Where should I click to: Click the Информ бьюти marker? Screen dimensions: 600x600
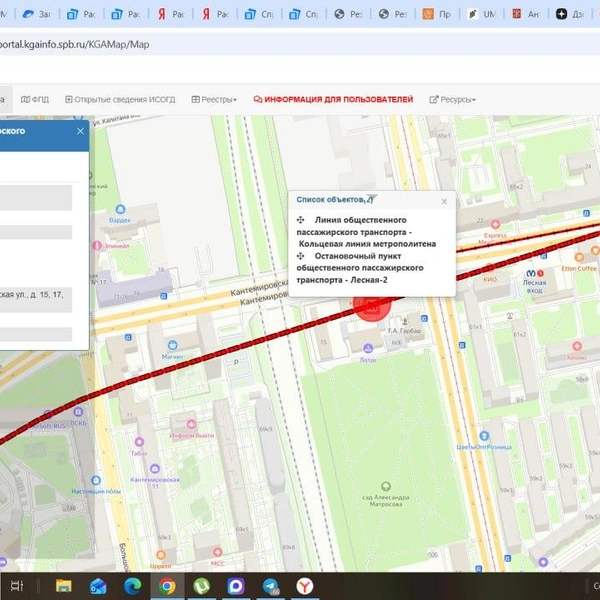(x=191, y=424)
